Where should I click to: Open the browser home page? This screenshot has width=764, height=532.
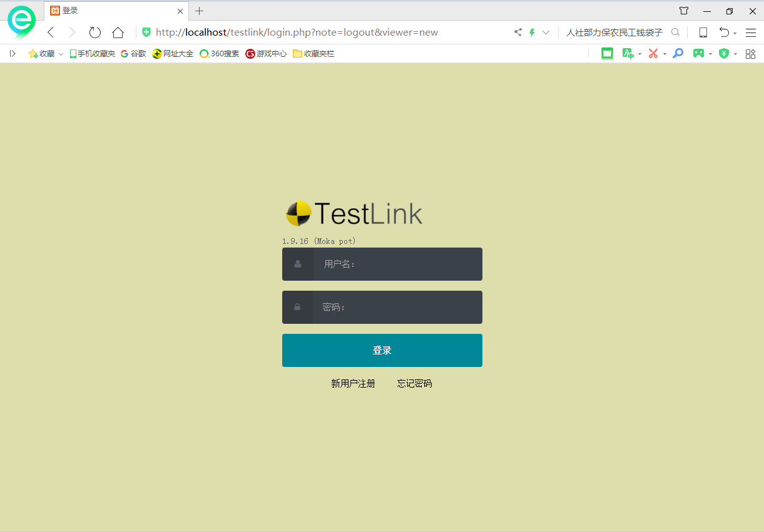point(118,33)
